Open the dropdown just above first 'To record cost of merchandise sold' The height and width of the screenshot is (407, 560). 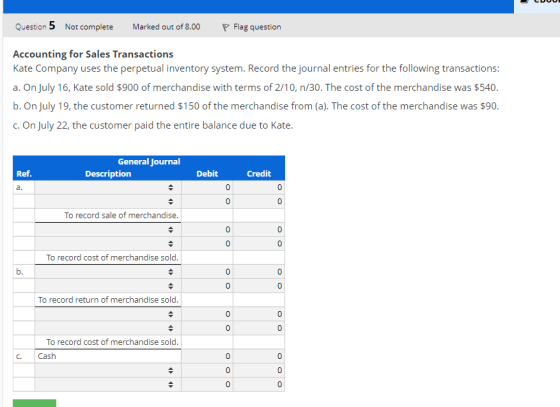tap(108, 244)
